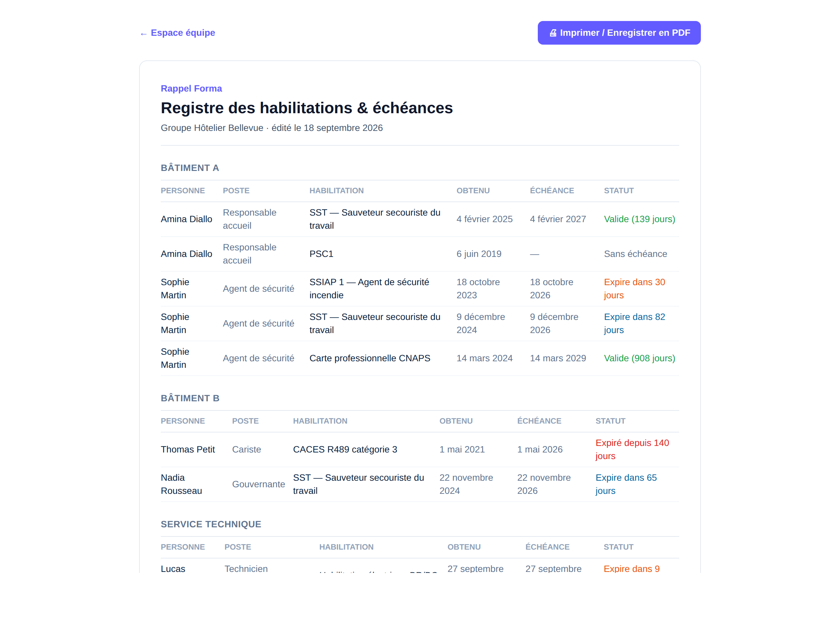
Task: Click STATUT column header in Bâtiment A
Action: [619, 191]
